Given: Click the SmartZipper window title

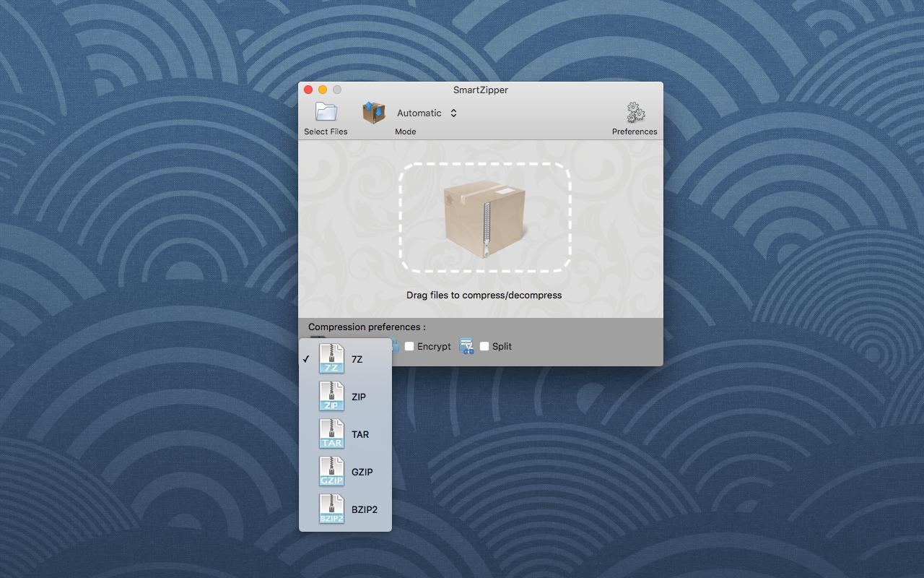Looking at the screenshot, I should tap(481, 90).
